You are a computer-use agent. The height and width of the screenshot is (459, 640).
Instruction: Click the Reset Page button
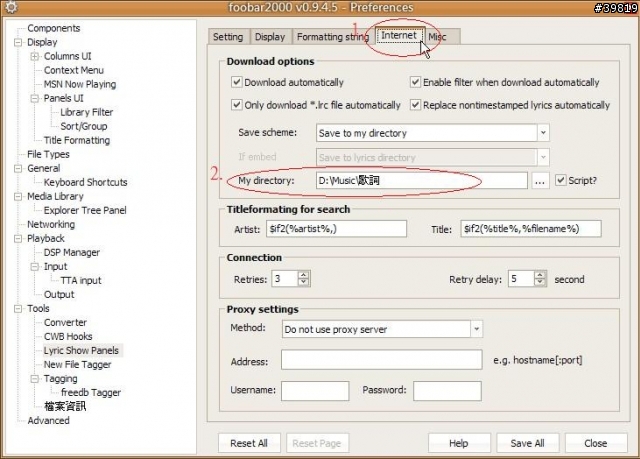coord(317,443)
